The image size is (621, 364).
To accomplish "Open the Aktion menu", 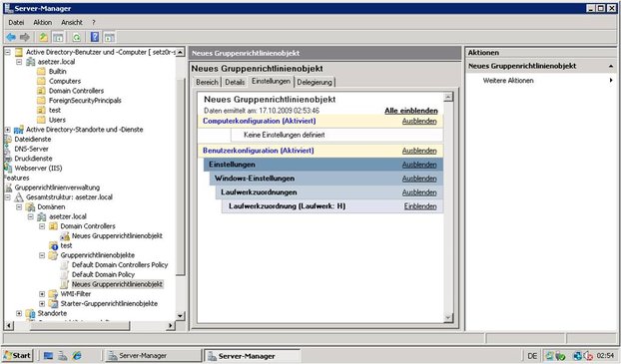I will tap(42, 23).
